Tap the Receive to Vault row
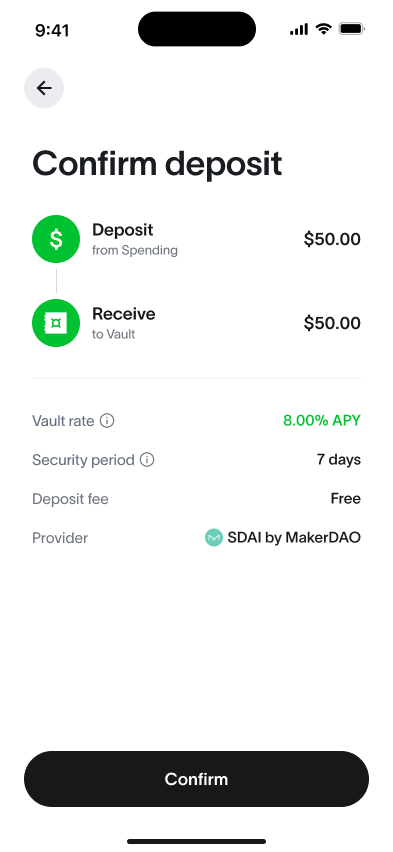393x852 pixels. (196, 323)
